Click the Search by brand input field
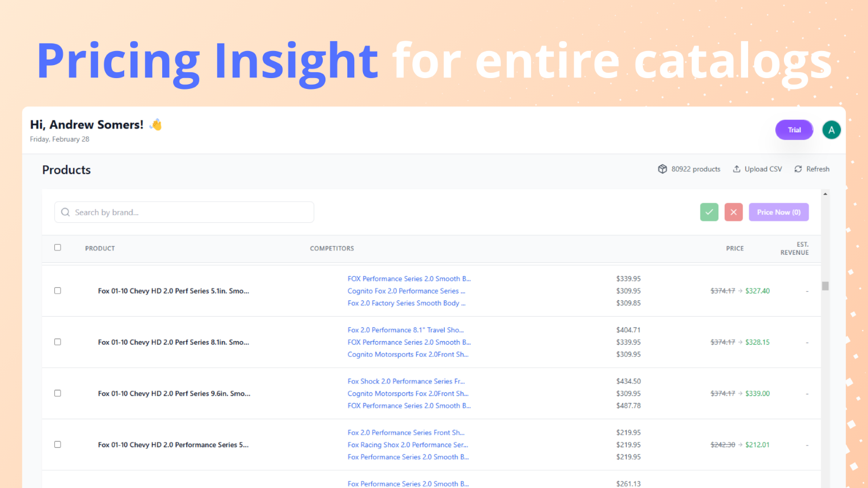 point(184,212)
